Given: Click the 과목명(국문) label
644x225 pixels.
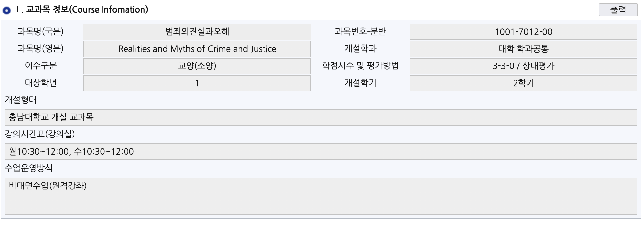Looking at the screenshot, I should point(40,32).
